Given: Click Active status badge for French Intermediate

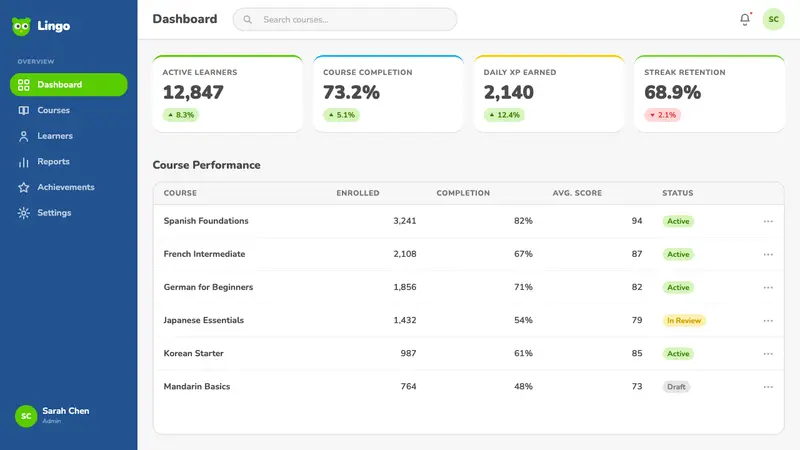Looking at the screenshot, I should [x=678, y=254].
